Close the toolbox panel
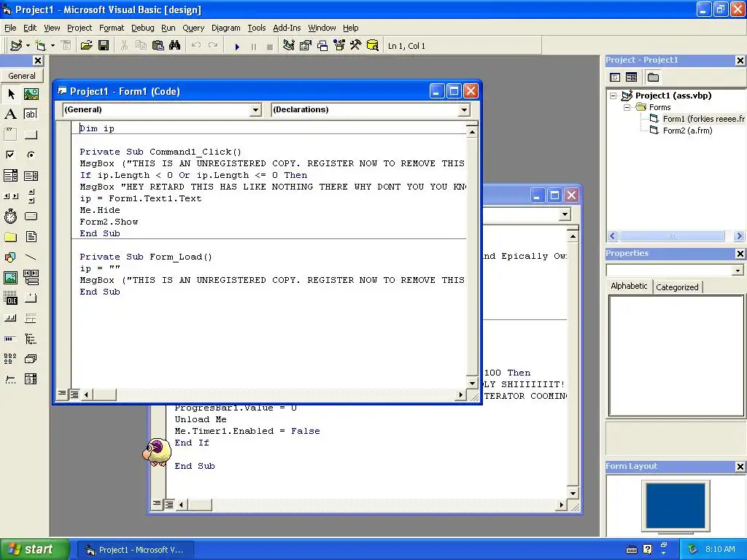This screenshot has height=560, width=747. (x=38, y=61)
